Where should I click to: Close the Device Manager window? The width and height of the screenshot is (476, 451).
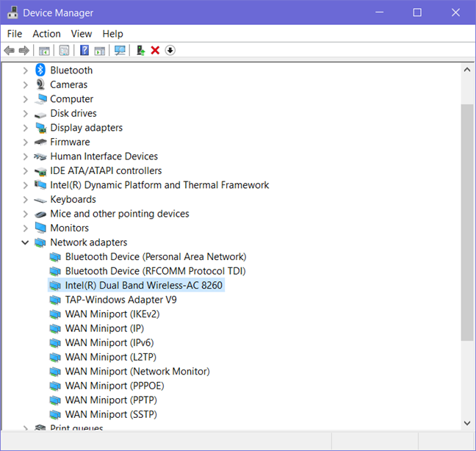tap(455, 12)
